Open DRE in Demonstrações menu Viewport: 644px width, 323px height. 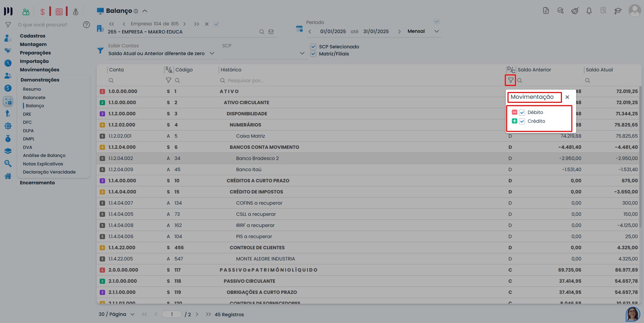tap(27, 114)
